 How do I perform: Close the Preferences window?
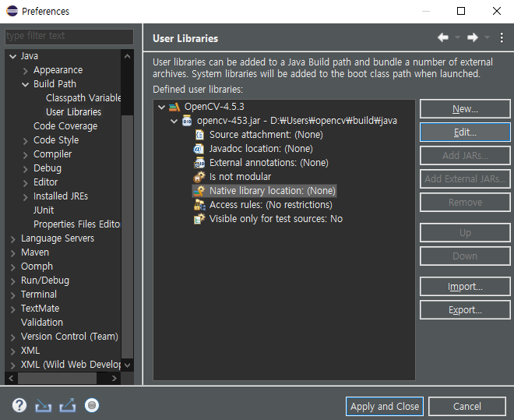click(x=497, y=11)
